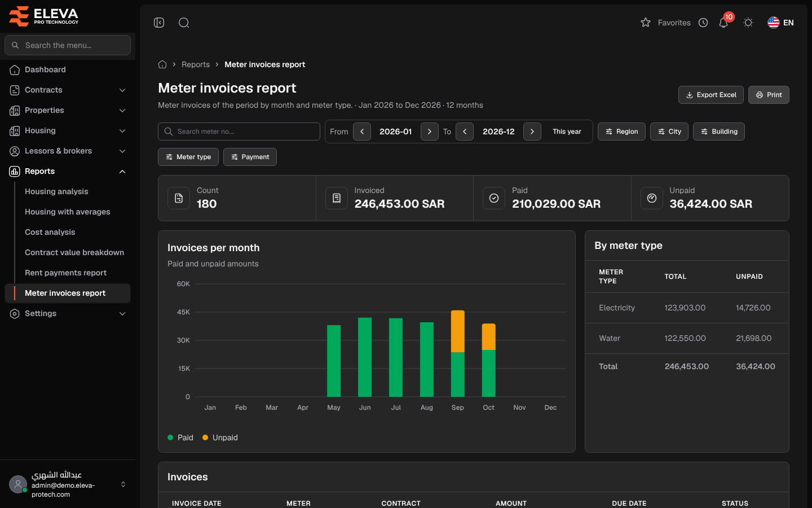The width and height of the screenshot is (812, 508).
Task: Open Housing with averages report
Action: 68,212
